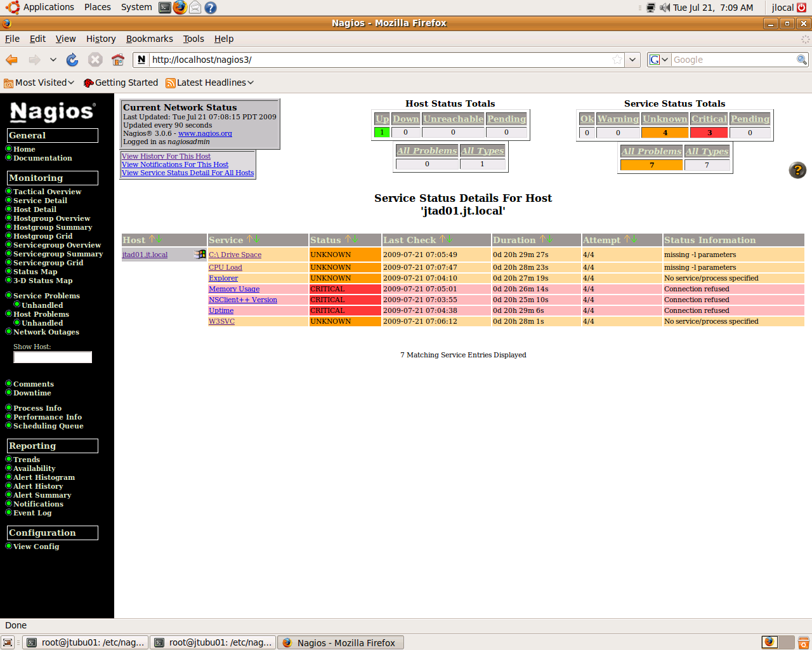The image size is (812, 650).
Task: Click into the Show Host input field
Action: pyautogui.click(x=53, y=357)
